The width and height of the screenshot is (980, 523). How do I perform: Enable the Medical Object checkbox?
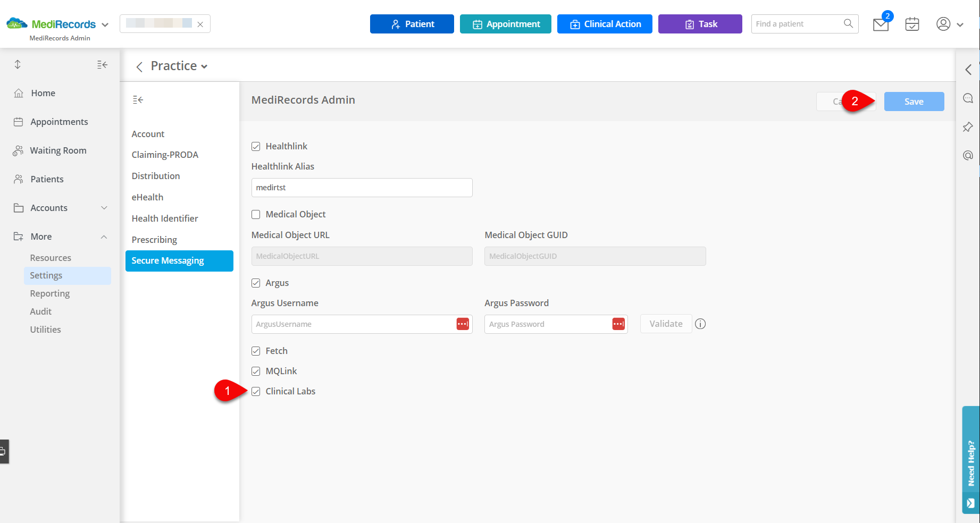256,214
